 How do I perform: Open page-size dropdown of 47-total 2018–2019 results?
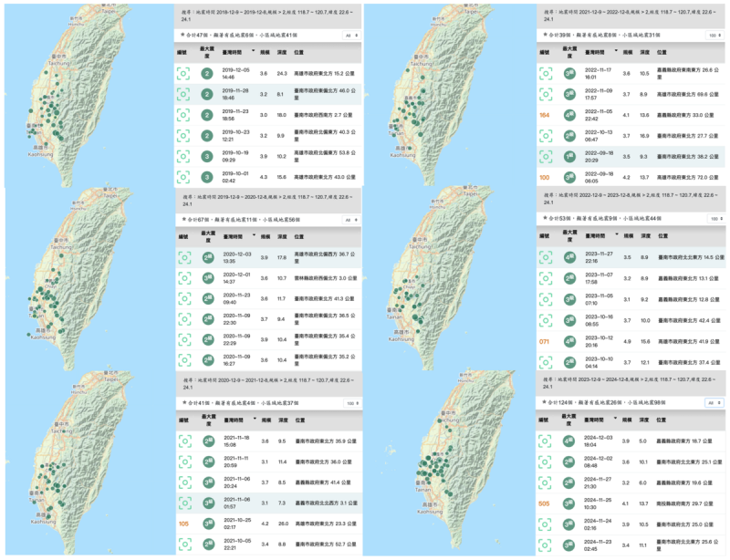[351, 36]
